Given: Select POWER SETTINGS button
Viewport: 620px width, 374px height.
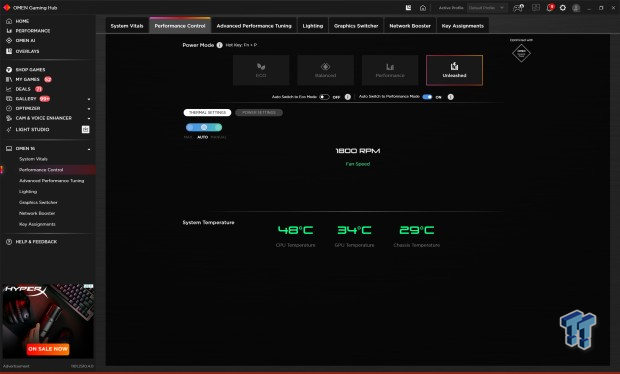Looking at the screenshot, I should tap(259, 113).
